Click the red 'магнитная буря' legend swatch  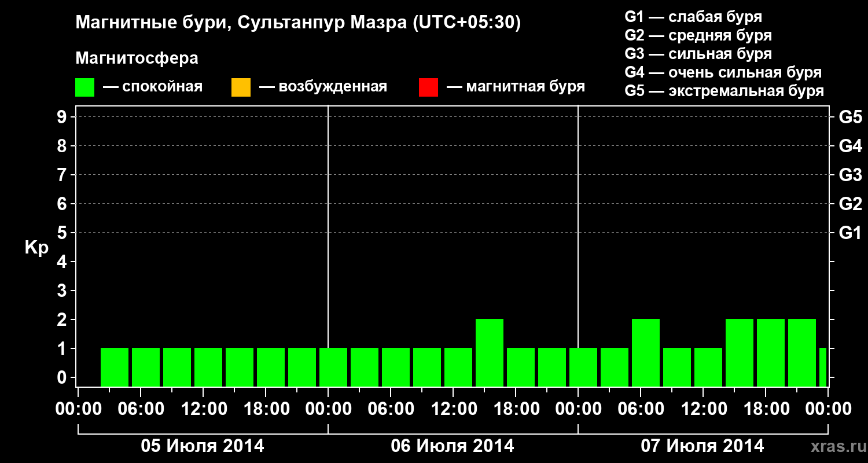[x=428, y=87]
